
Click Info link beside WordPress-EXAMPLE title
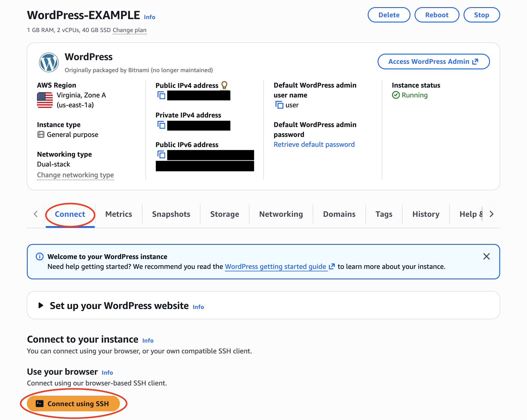pos(149,17)
